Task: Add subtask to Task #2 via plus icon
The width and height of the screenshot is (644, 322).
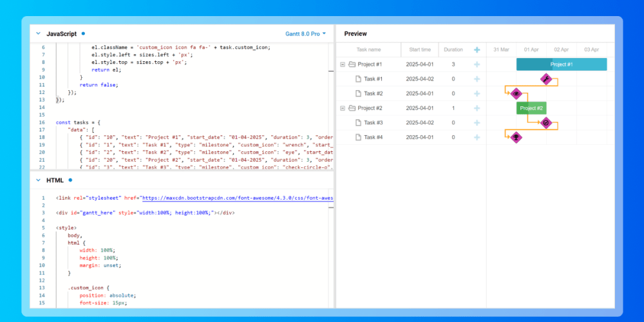Action: click(x=477, y=93)
